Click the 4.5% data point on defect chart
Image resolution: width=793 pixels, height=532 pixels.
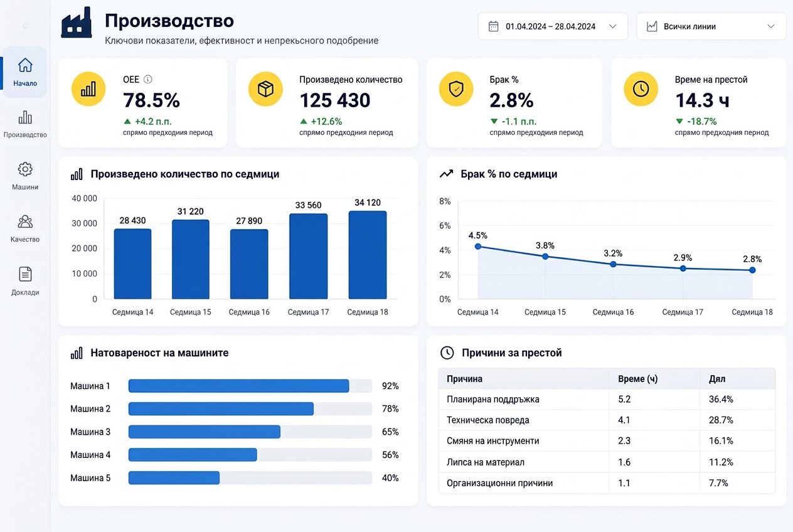point(478,247)
